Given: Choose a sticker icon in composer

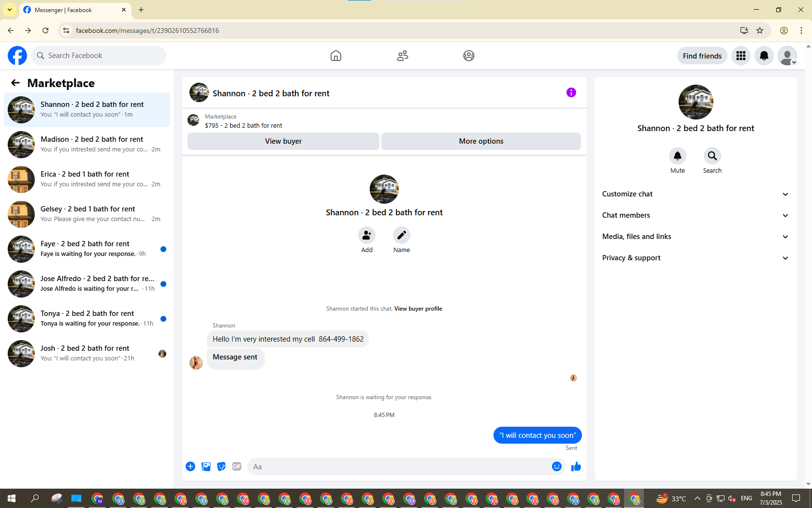Looking at the screenshot, I should pyautogui.click(x=221, y=466).
